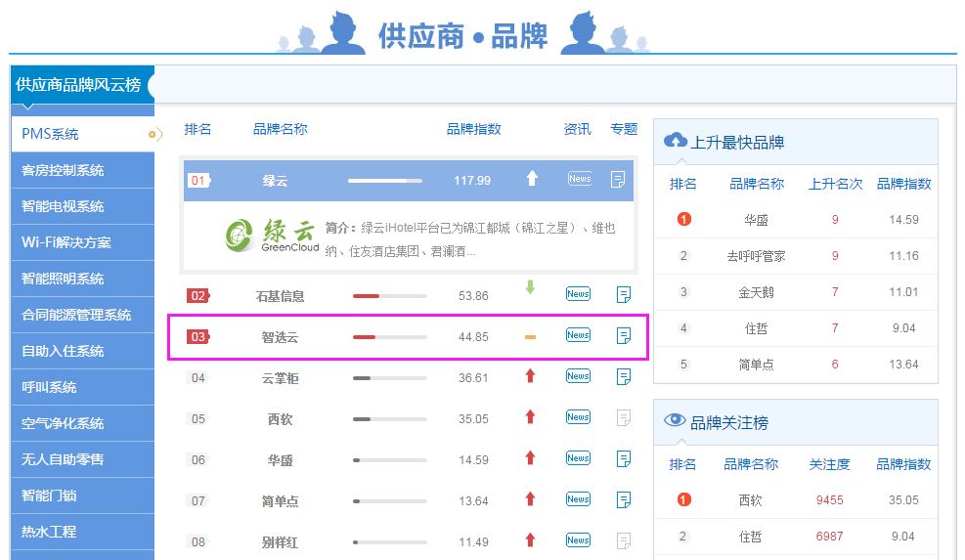
Task: Open 专题 document icon for 云掌柜
Action: pyautogui.click(x=624, y=377)
